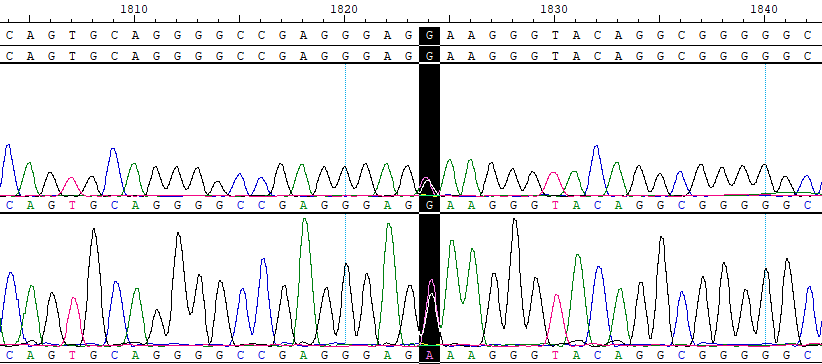Click dotted cyan guide line at position 1820
The image size is (822, 364).
coord(345,205)
